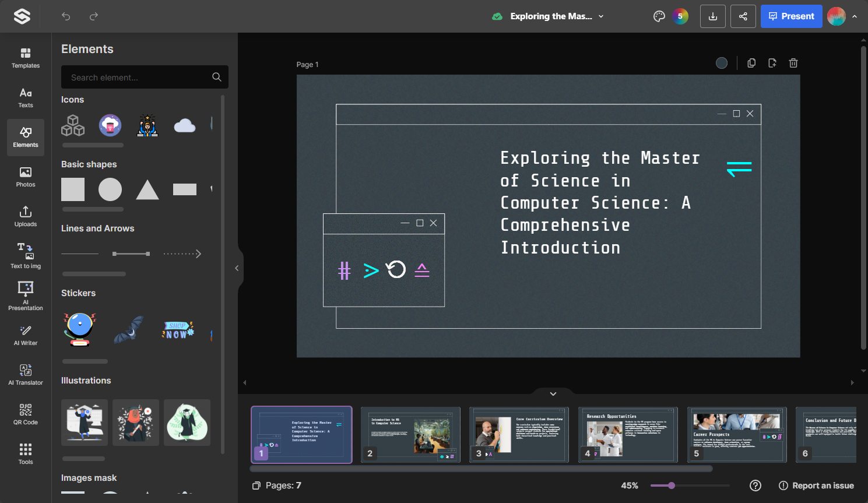Click the collaborators badge showing 5
Image resolution: width=868 pixels, height=503 pixels.
[680, 16]
